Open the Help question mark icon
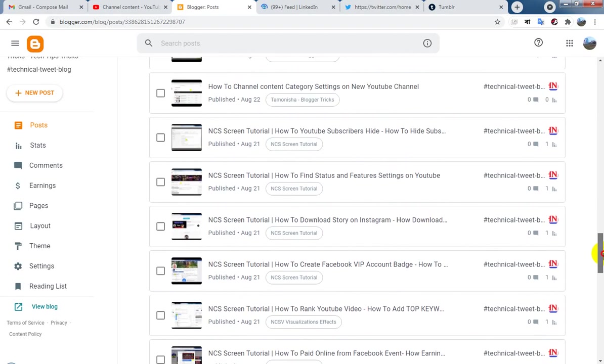Viewport: 604px width, 364px height. [x=539, y=42]
